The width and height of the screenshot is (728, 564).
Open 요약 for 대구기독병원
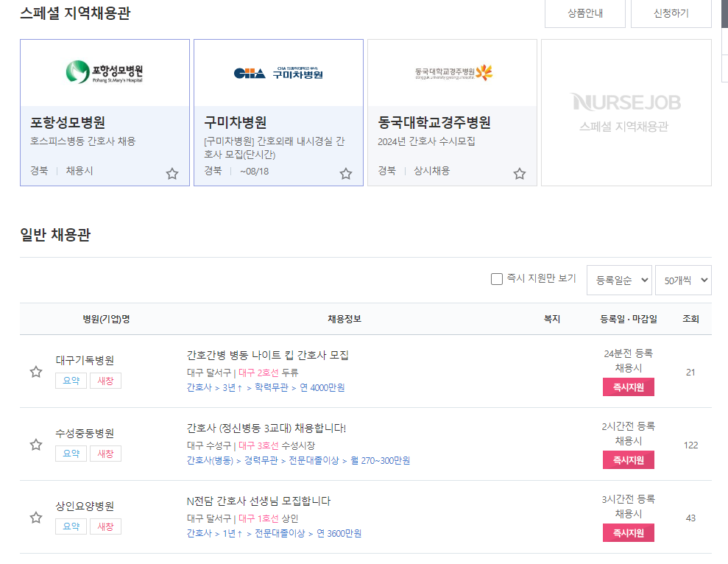(71, 381)
